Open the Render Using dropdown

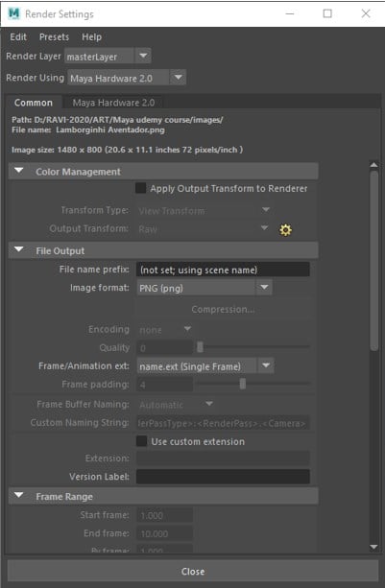178,78
